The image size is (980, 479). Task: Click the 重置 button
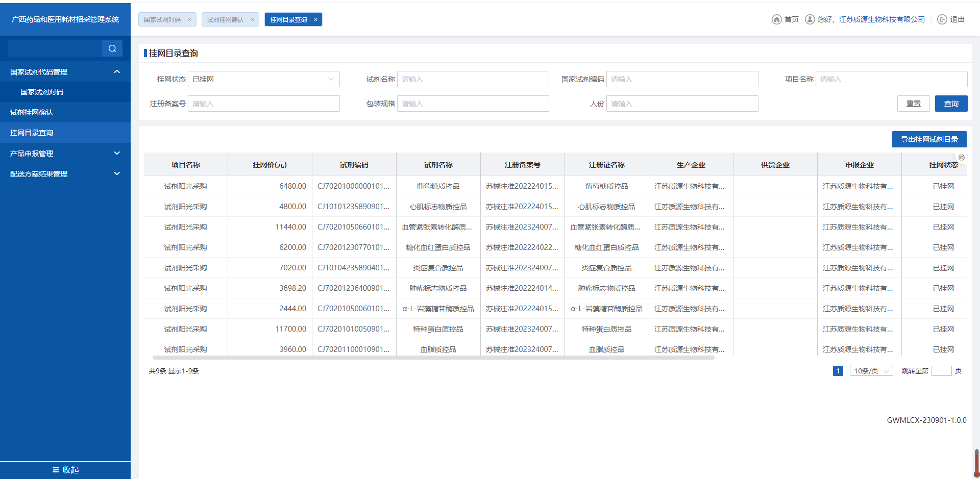tap(914, 104)
